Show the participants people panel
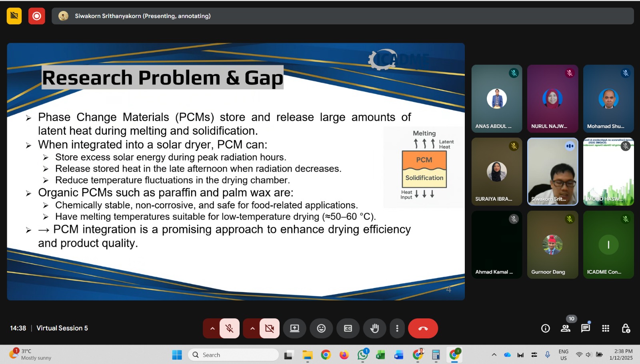Viewport: 640px width, 364px height. pyautogui.click(x=566, y=328)
